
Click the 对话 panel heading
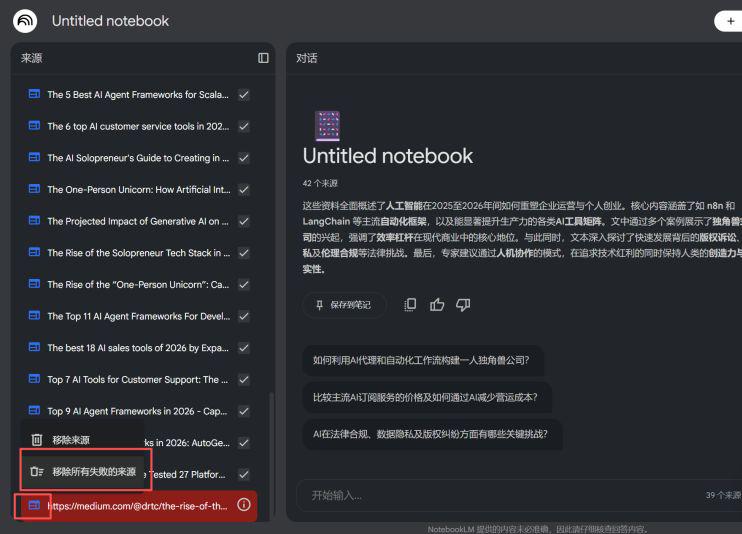tap(307, 58)
